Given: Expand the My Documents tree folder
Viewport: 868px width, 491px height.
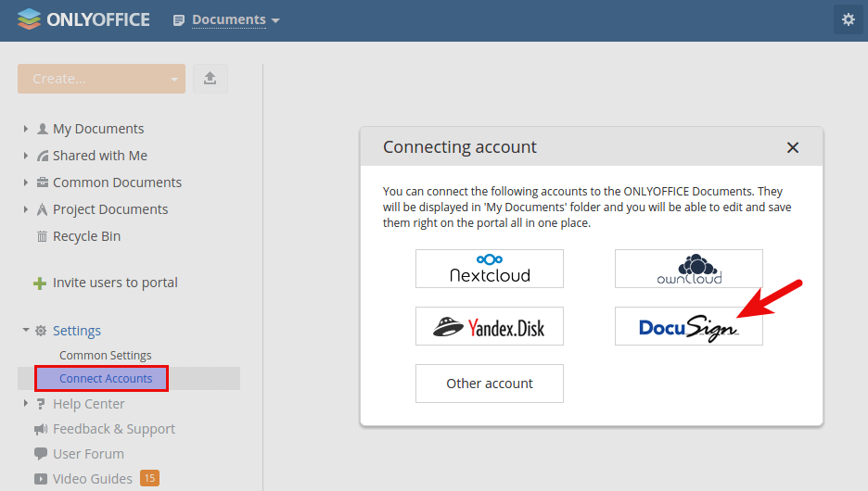Looking at the screenshot, I should [26, 129].
